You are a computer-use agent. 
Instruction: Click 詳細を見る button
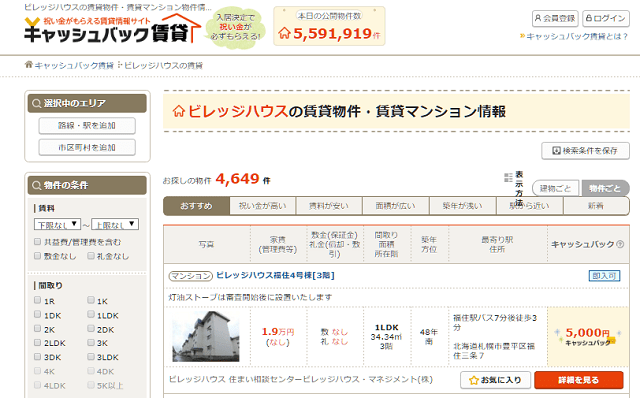click(579, 380)
